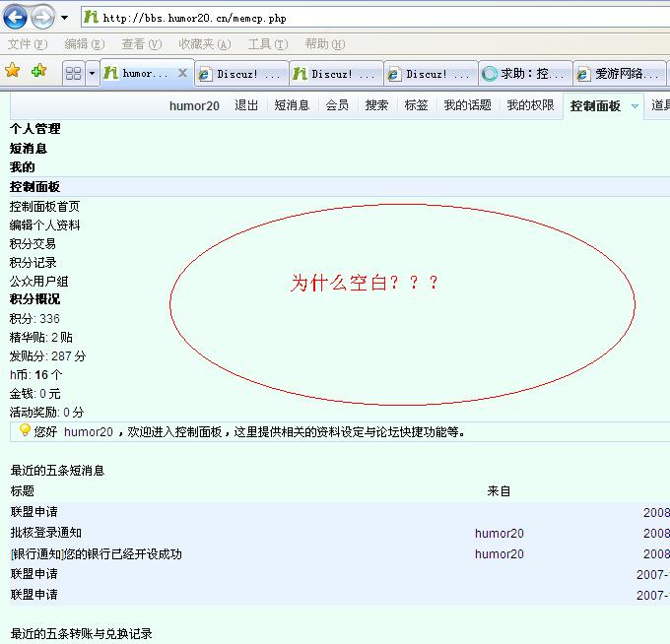Open 公众用户组 in the sidebar
Image resolution: width=670 pixels, height=644 pixels.
coord(38,282)
